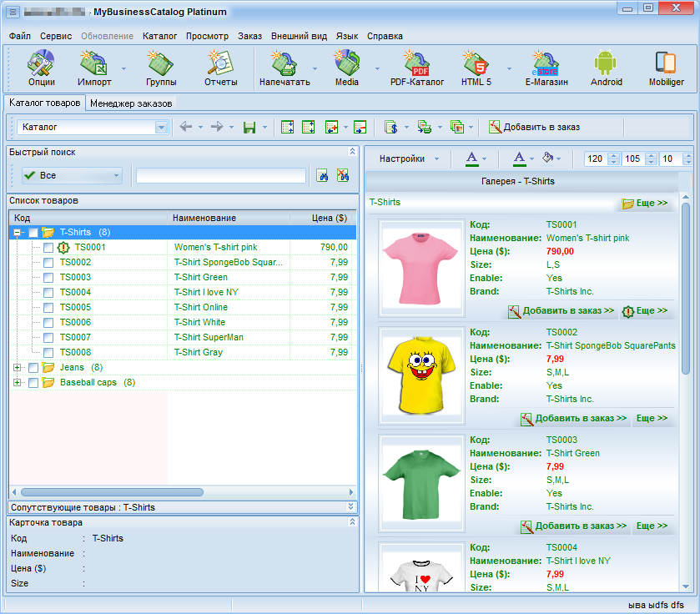Open the Опции settings tool

pyautogui.click(x=41, y=68)
